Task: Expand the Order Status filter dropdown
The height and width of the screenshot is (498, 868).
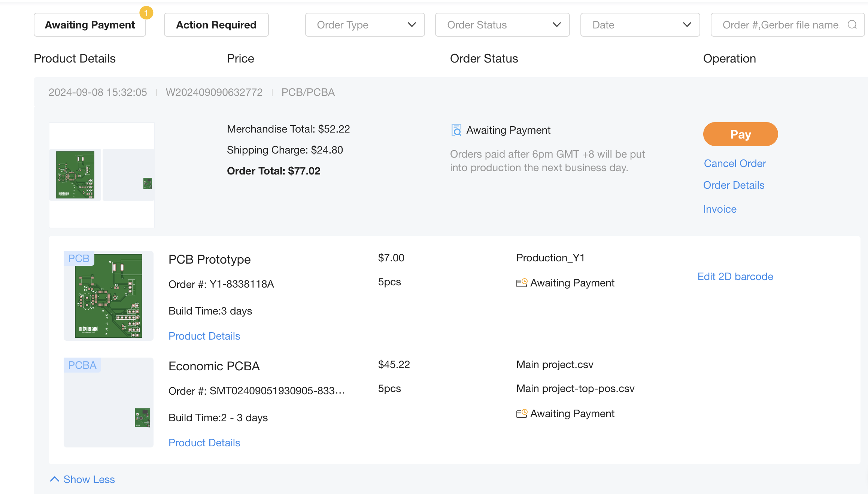Action: click(502, 25)
